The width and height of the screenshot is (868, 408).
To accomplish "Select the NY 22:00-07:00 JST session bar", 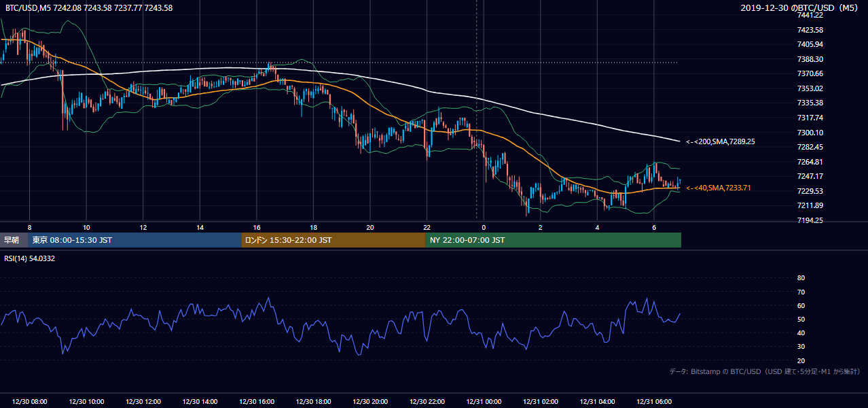I will pos(554,240).
